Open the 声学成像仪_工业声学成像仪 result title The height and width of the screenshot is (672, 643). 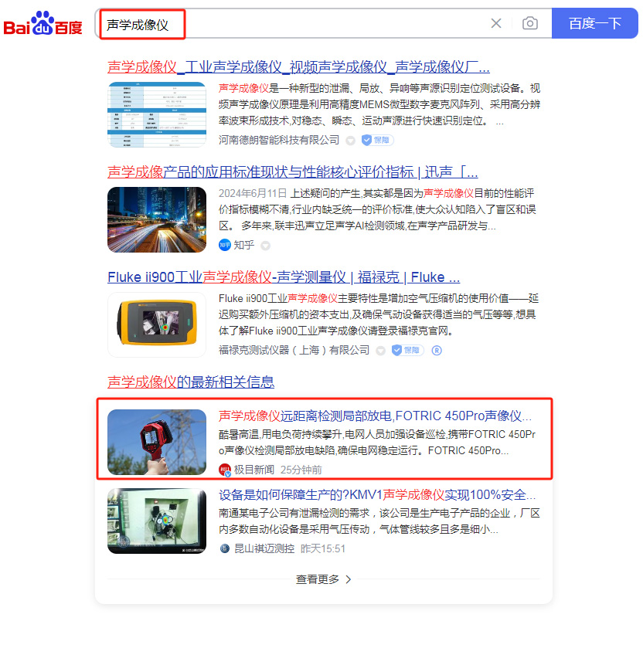298,66
